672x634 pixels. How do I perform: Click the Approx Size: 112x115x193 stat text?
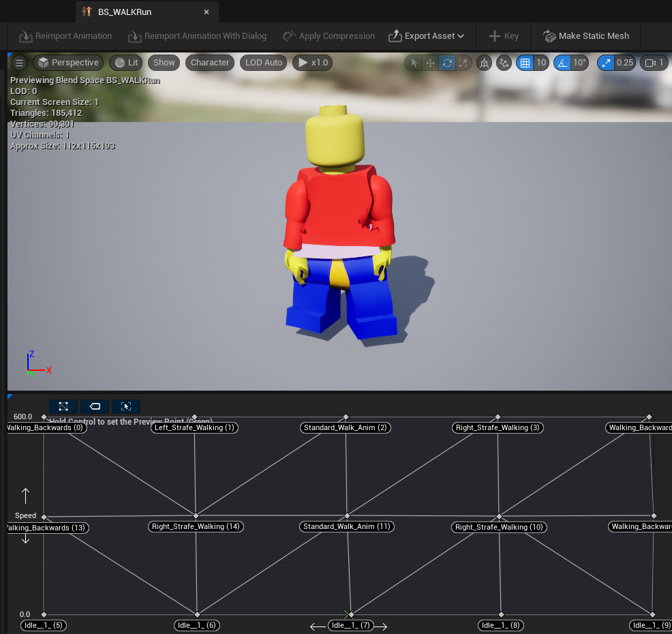tap(63, 146)
